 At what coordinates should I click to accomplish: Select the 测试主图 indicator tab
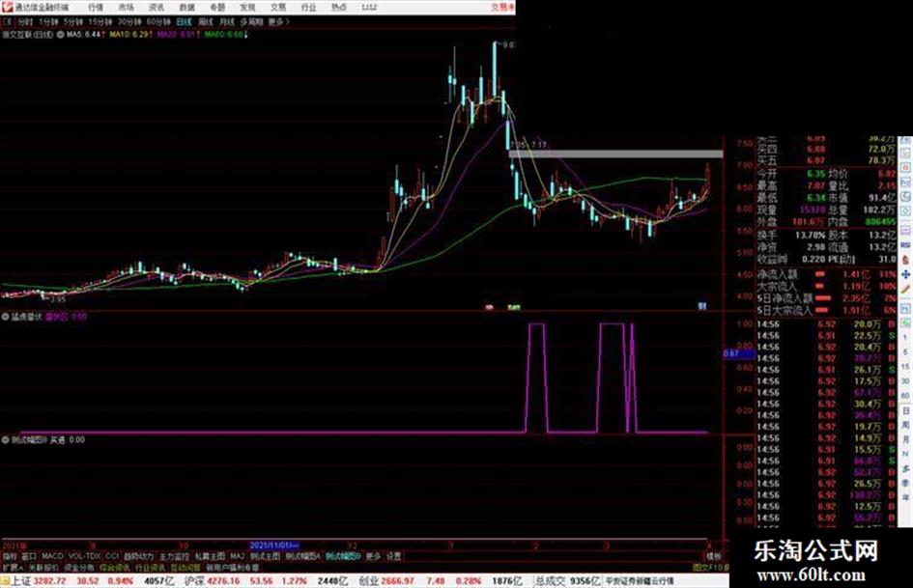tap(266, 556)
